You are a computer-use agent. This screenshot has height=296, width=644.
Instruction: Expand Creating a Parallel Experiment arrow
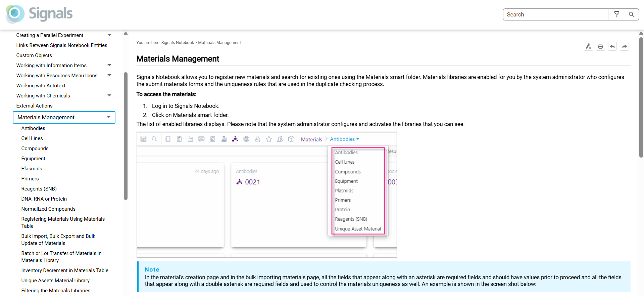point(109,35)
